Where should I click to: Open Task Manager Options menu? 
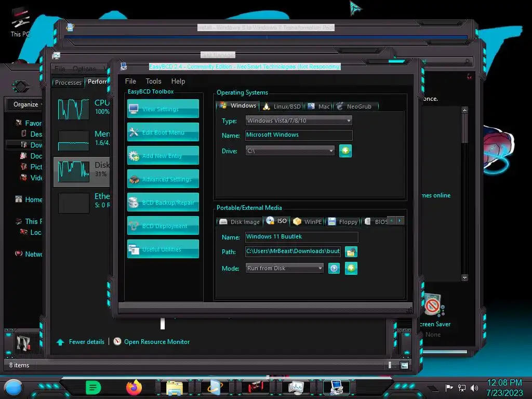pos(84,69)
